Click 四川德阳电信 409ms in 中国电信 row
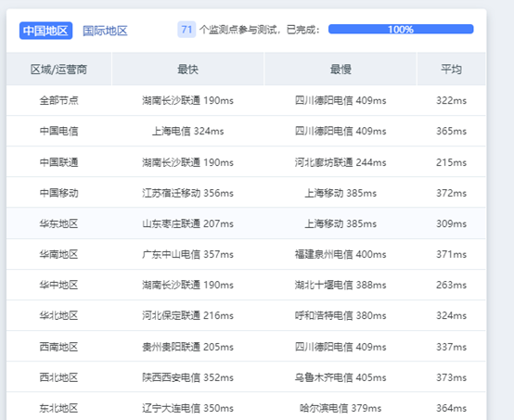The width and height of the screenshot is (514, 420). point(341,131)
